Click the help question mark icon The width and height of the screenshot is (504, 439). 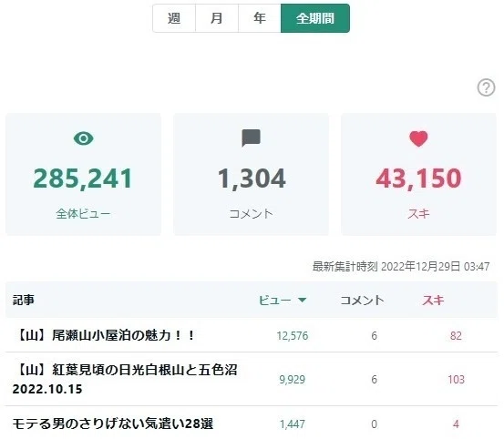pos(486,87)
